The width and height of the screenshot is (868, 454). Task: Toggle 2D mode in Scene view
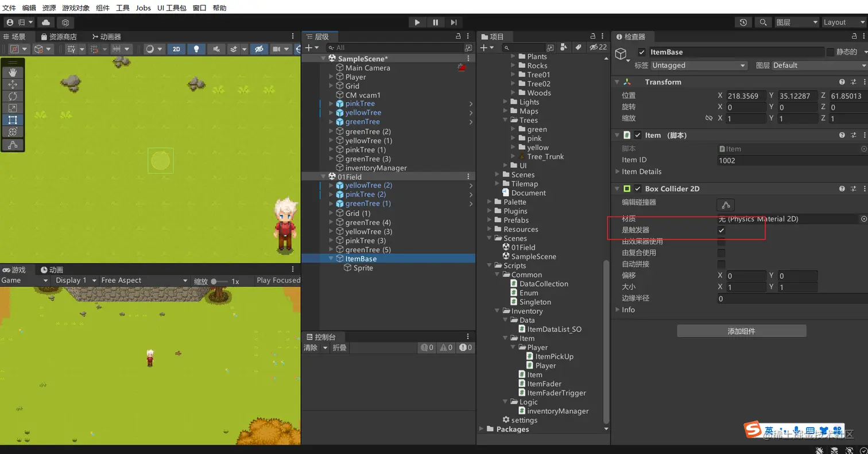pyautogui.click(x=176, y=49)
